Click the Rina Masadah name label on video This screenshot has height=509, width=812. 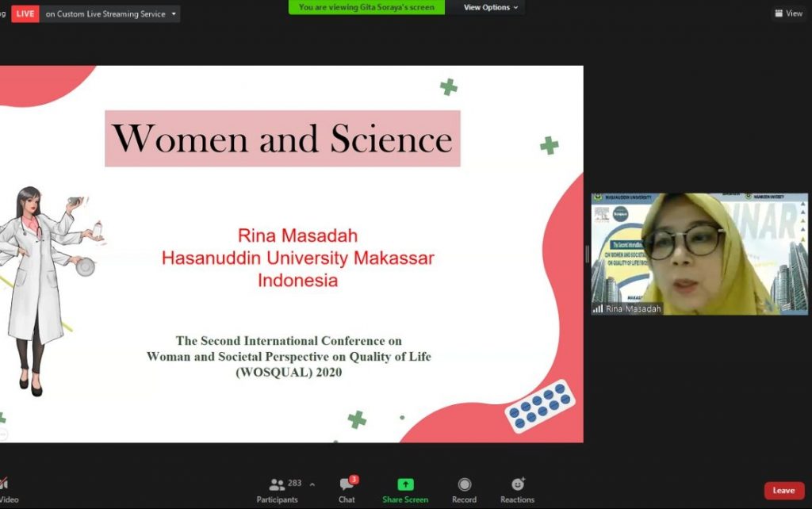633,308
